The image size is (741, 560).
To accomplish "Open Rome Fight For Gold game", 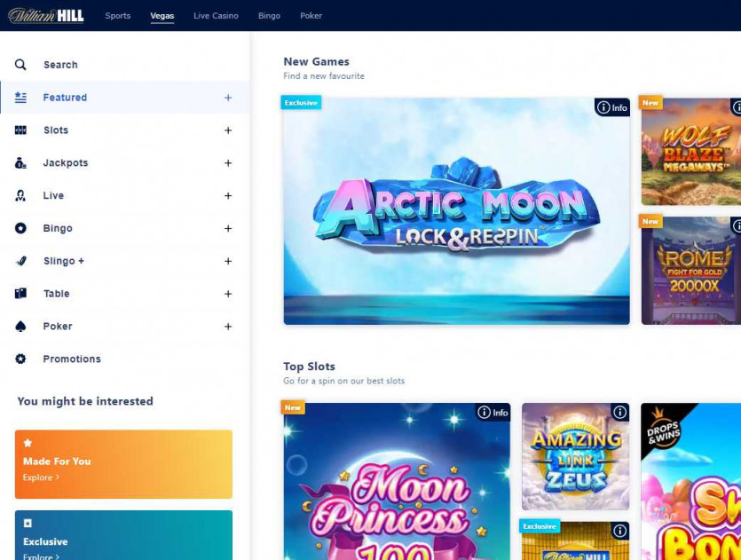I will (x=691, y=271).
